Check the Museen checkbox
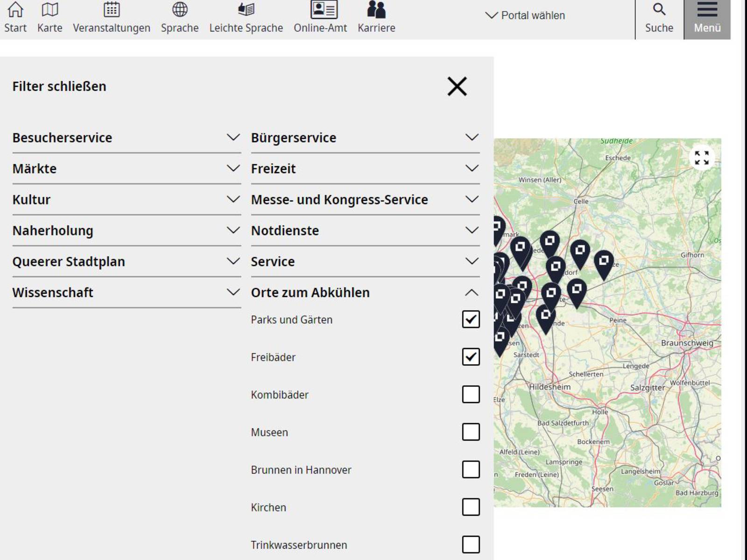 click(x=471, y=432)
